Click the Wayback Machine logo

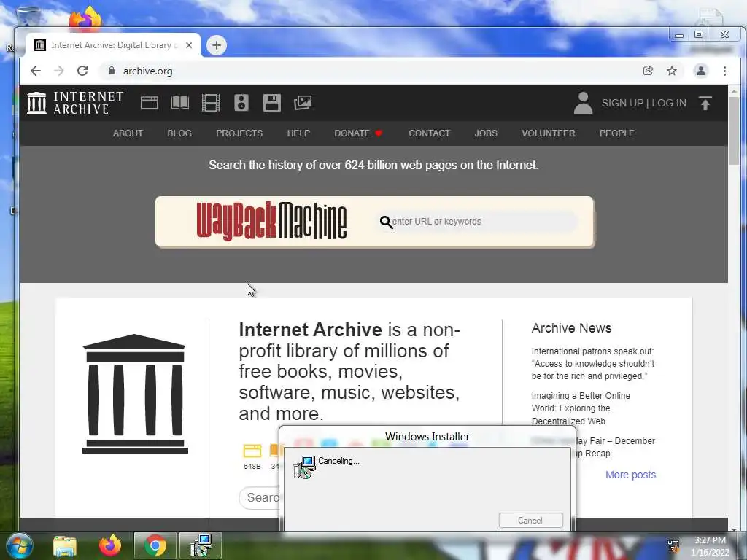tap(271, 222)
